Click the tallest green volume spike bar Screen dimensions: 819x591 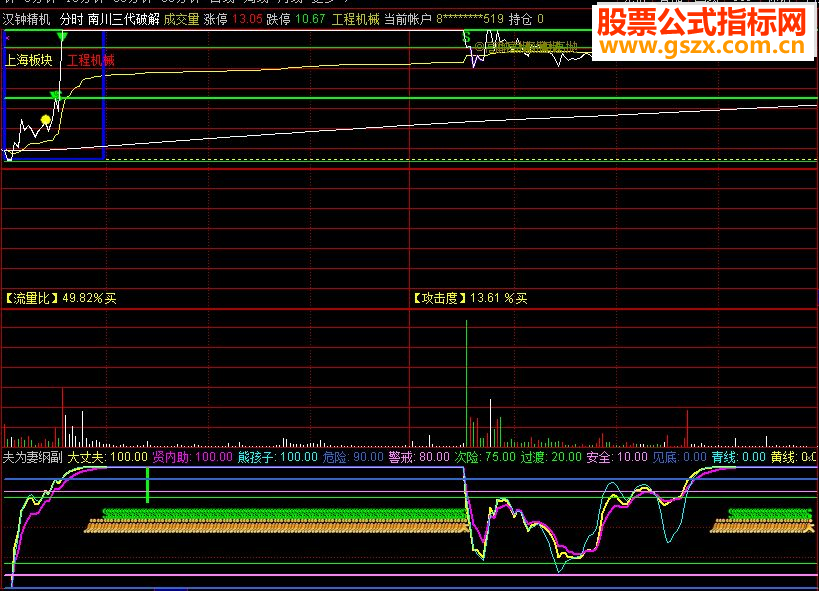(x=466, y=383)
